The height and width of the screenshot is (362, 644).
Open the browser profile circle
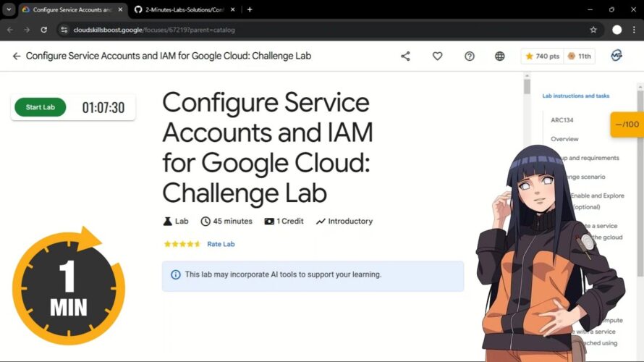[x=617, y=30]
